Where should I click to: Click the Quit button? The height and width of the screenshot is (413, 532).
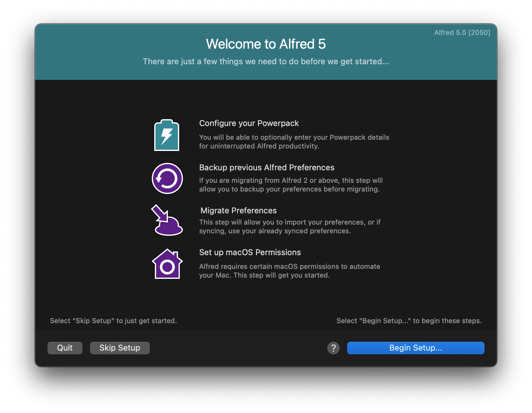(65, 348)
